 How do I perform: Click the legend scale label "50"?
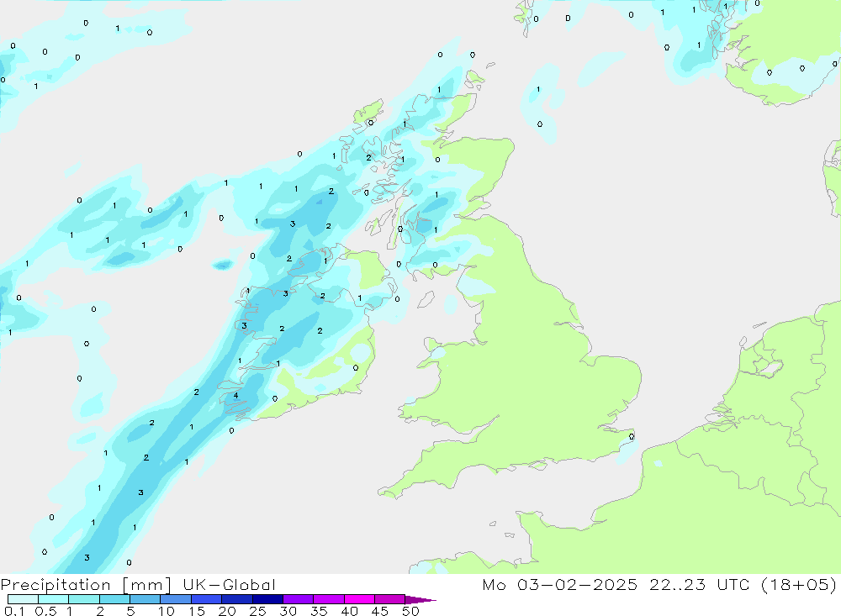[x=410, y=611]
